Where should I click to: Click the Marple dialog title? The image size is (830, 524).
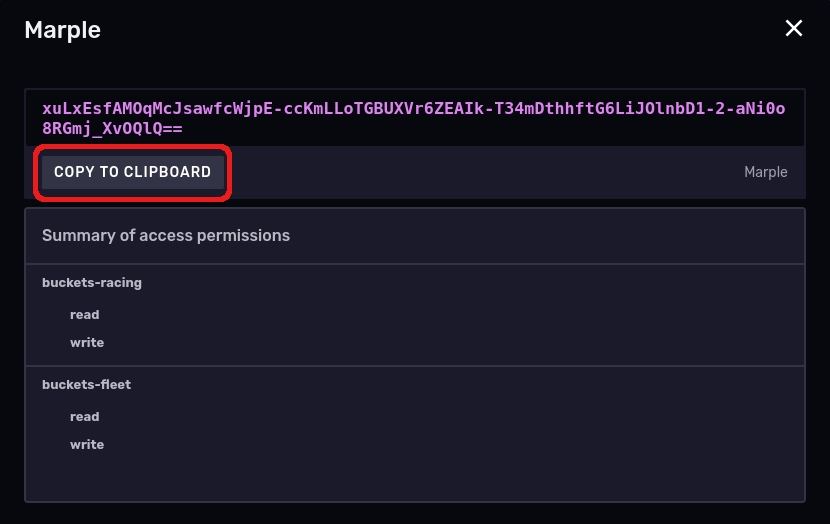click(62, 30)
